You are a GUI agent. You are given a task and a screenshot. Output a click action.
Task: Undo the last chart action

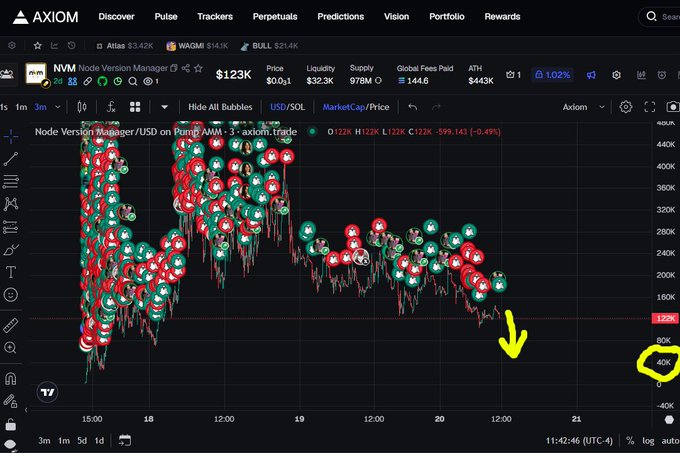coord(412,107)
